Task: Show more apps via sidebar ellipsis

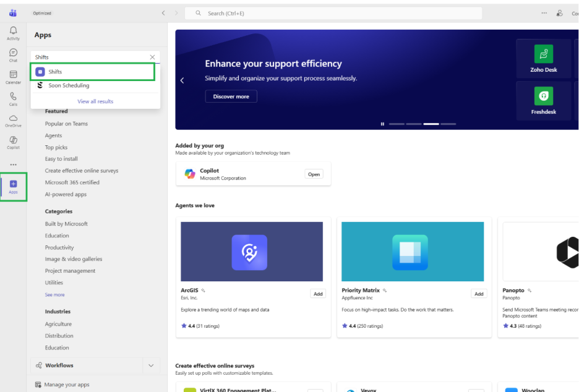Action: (x=13, y=164)
